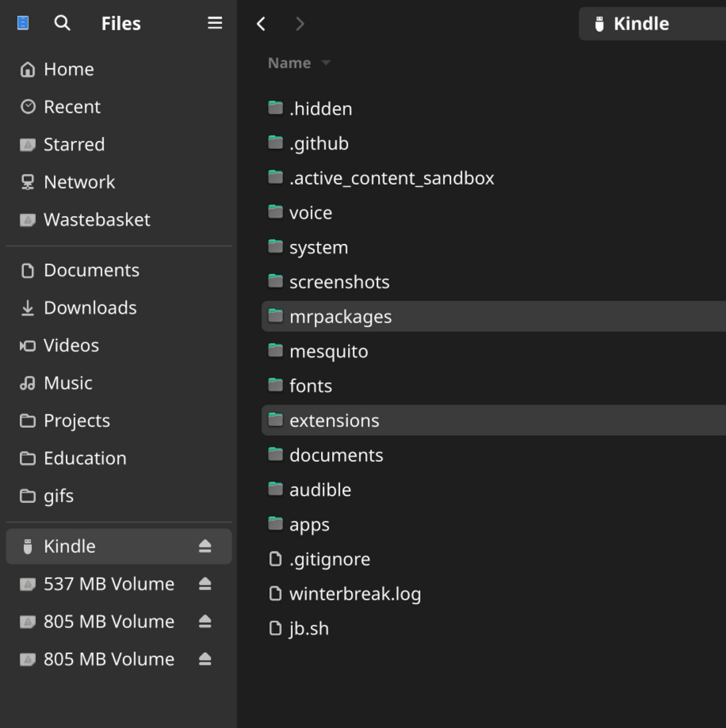726x728 pixels.
Task: Open the Starred sidebar entry
Action: [74, 144]
